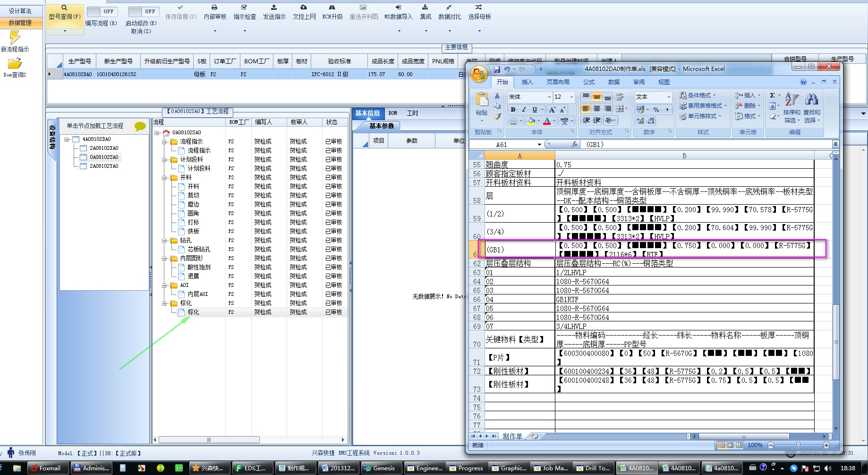Cut selection using the scissors icon

[497, 96]
